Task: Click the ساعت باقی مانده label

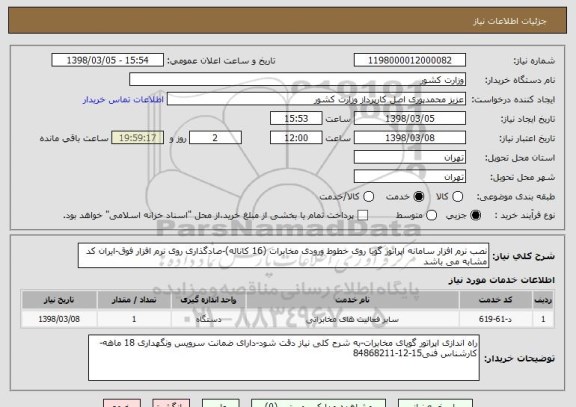Action: click(74, 138)
